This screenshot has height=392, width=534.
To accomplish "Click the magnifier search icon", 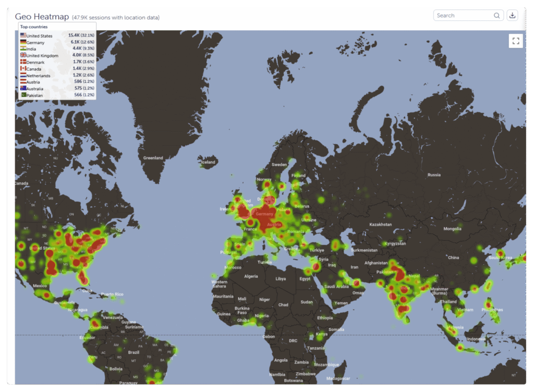I will [496, 15].
